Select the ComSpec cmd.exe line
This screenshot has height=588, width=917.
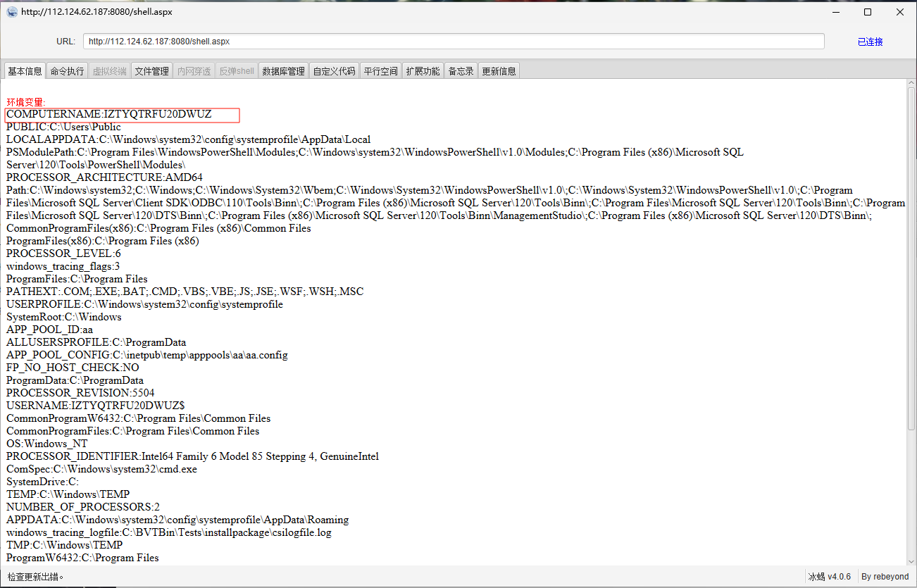tap(101, 469)
